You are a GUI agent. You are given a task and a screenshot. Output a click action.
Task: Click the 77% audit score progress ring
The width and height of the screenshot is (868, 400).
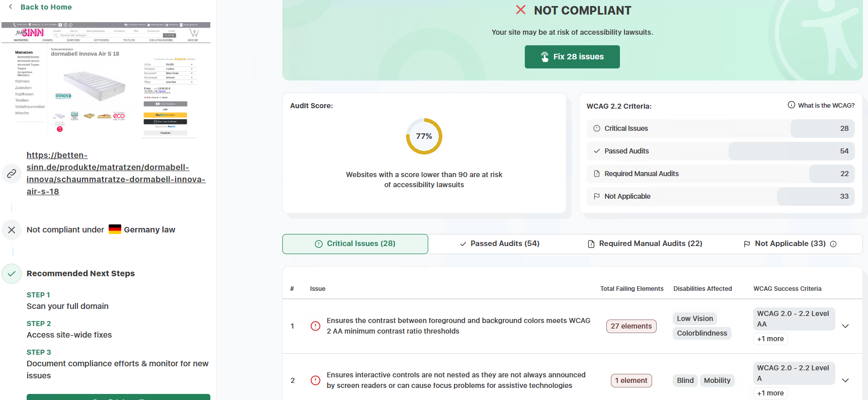click(424, 136)
